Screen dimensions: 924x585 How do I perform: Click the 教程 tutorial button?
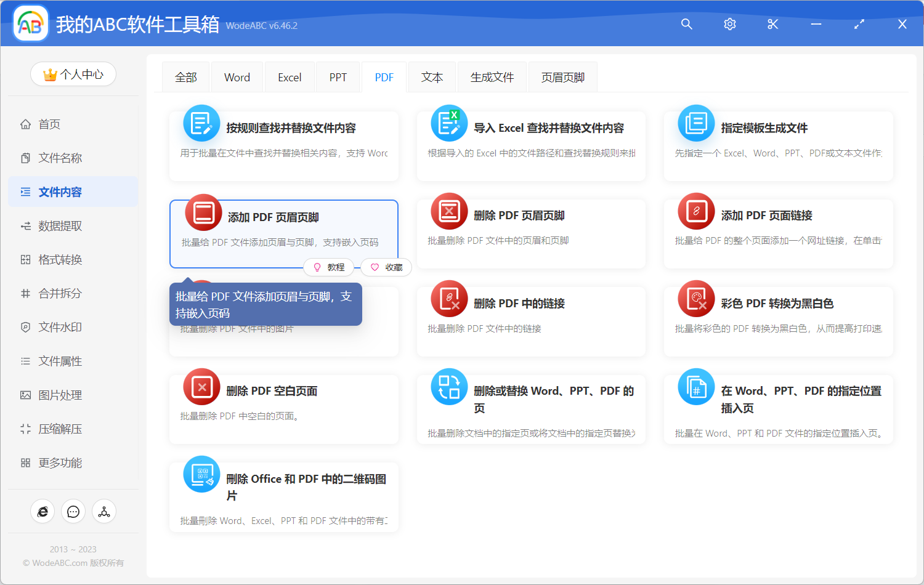pos(329,267)
